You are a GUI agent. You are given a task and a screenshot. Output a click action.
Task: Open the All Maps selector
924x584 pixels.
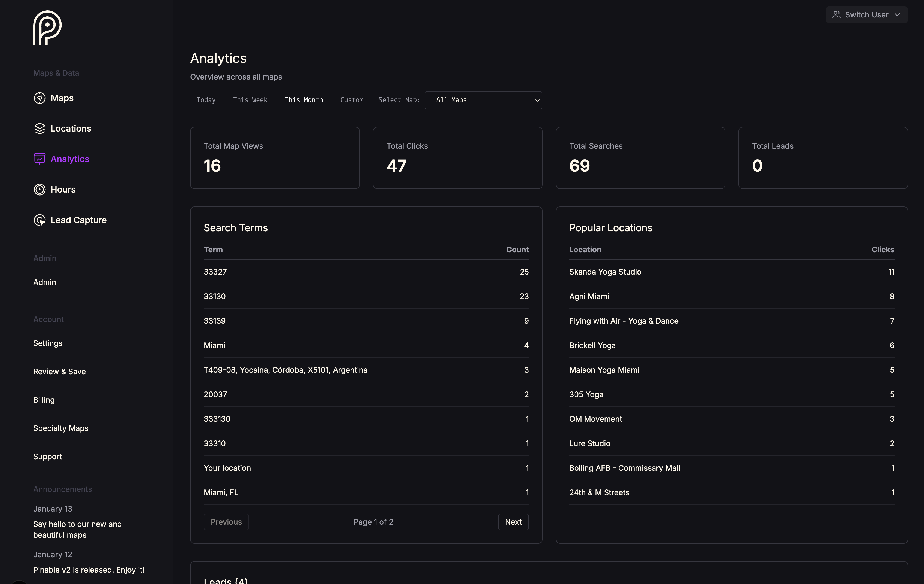pyautogui.click(x=483, y=100)
